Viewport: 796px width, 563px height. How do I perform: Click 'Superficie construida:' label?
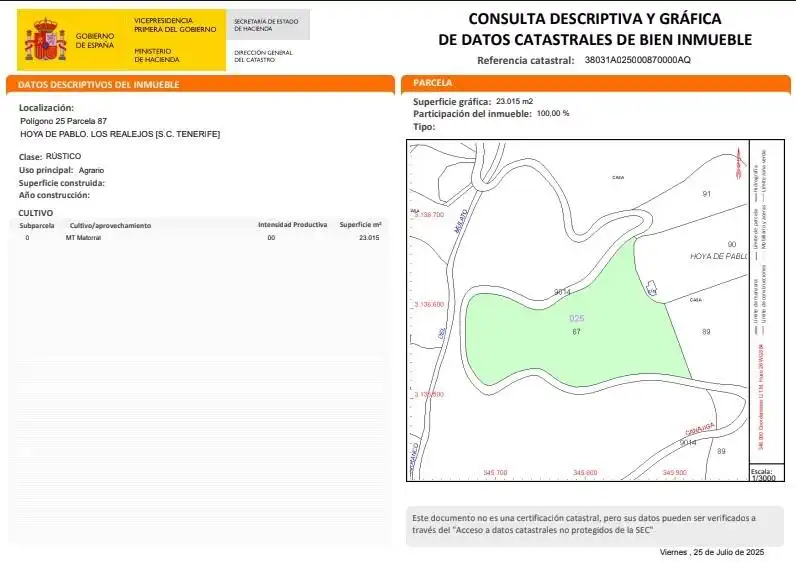[61, 183]
